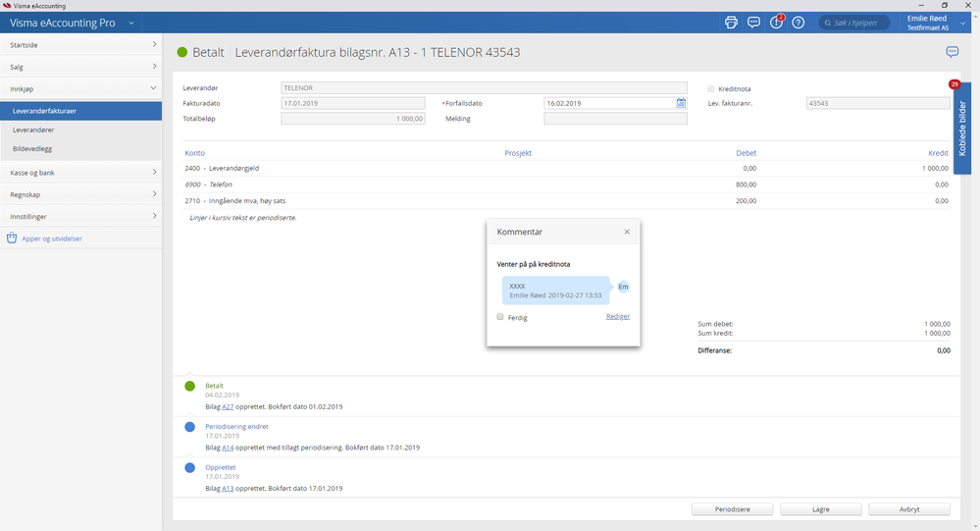This screenshot has height=531, width=980.
Task: Open the print icon in header
Action: click(x=731, y=23)
